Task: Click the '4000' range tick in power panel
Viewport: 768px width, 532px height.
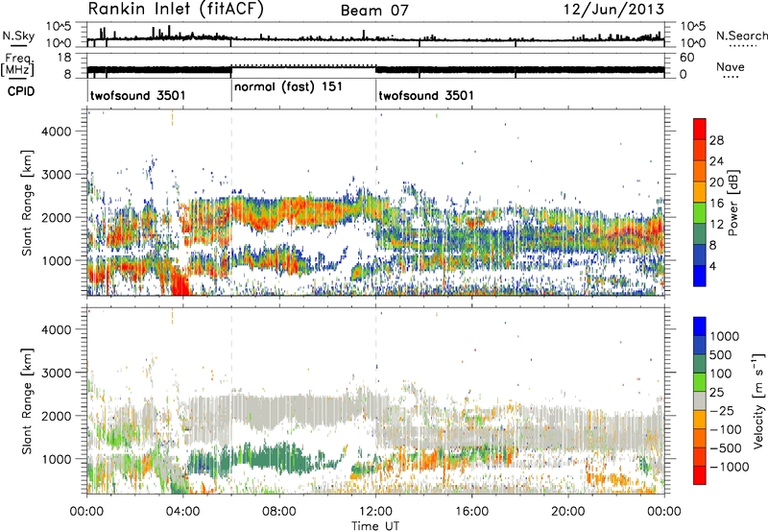Action: tap(57, 132)
